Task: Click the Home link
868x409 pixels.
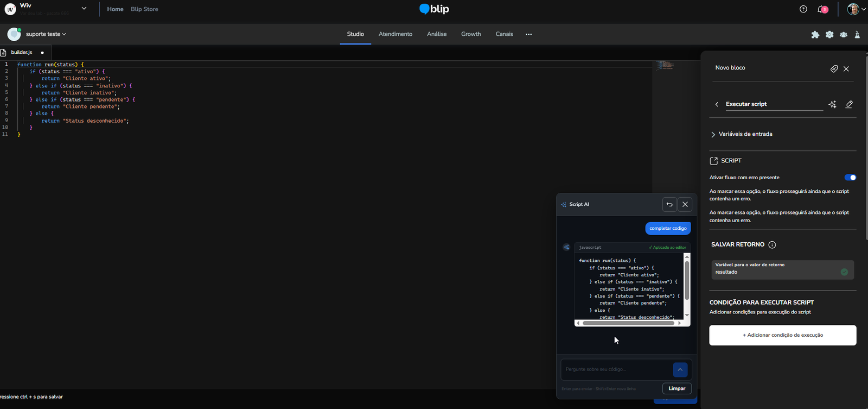Action: pyautogui.click(x=115, y=9)
